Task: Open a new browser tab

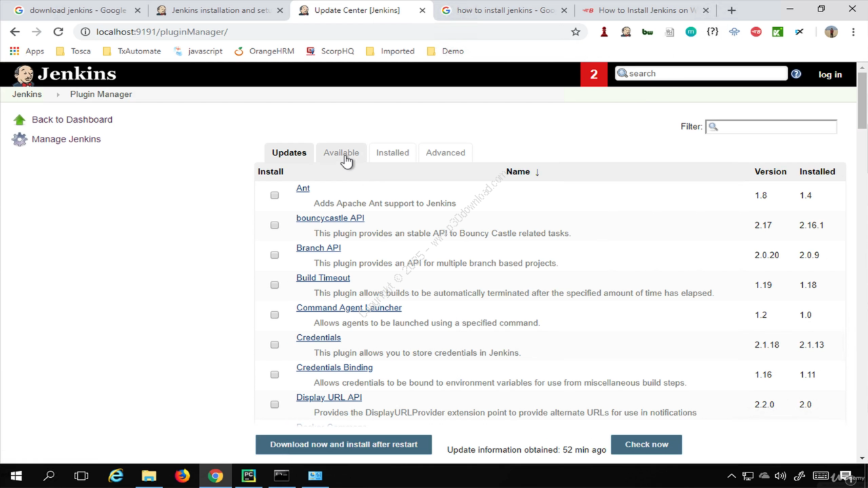Action: point(732,10)
